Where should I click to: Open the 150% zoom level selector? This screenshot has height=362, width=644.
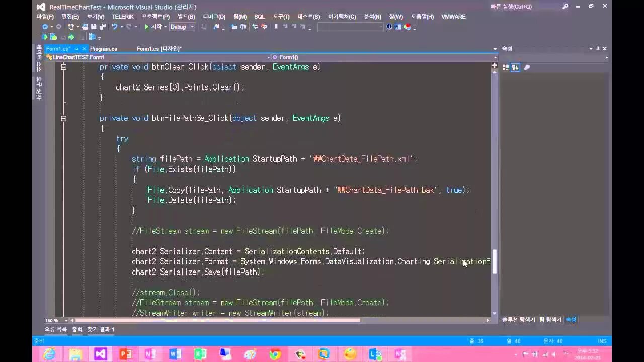click(55, 320)
